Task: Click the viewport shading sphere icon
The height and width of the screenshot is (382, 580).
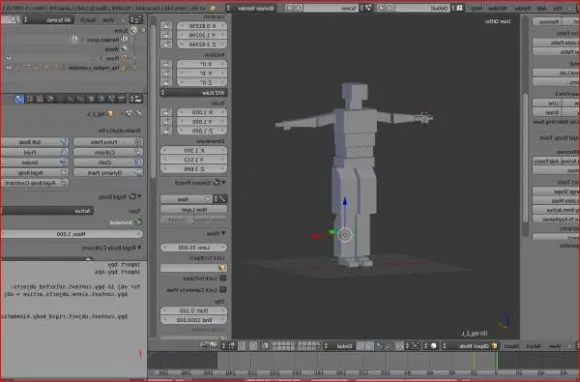Action: coord(434,346)
